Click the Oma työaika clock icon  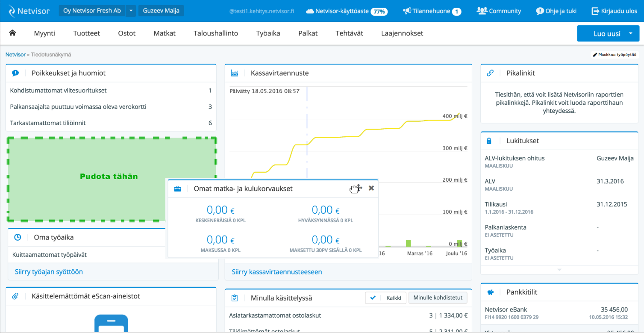18,237
